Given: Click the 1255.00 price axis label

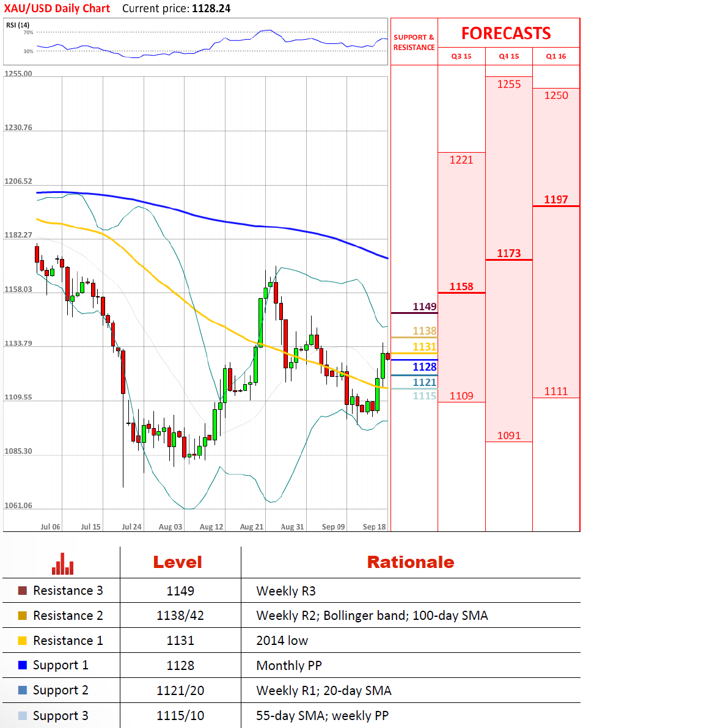Looking at the screenshot, I should tap(18, 73).
